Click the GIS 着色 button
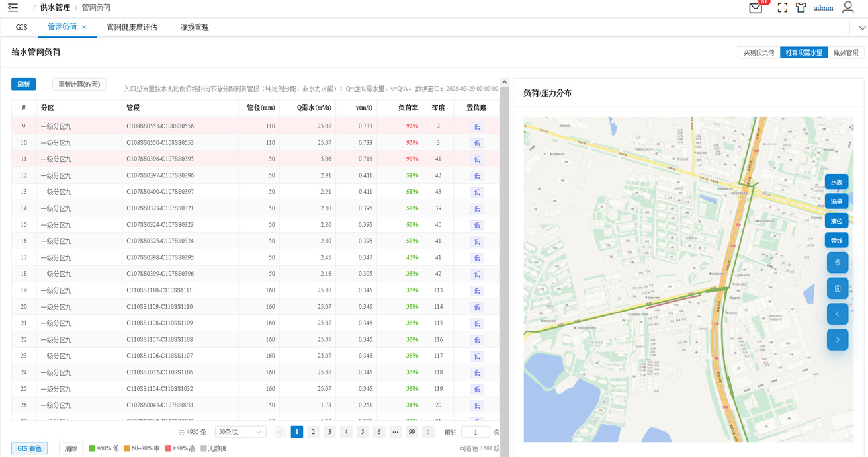Image resolution: width=868 pixels, height=457 pixels. 29,448
